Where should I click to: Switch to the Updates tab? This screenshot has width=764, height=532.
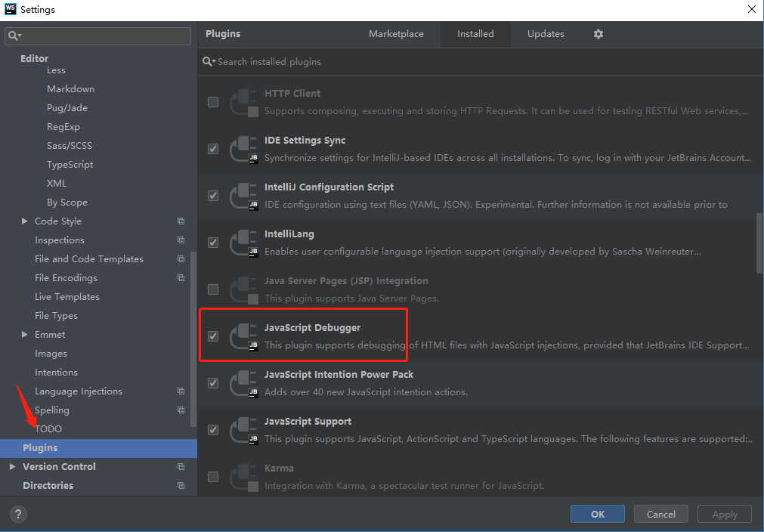tap(546, 34)
